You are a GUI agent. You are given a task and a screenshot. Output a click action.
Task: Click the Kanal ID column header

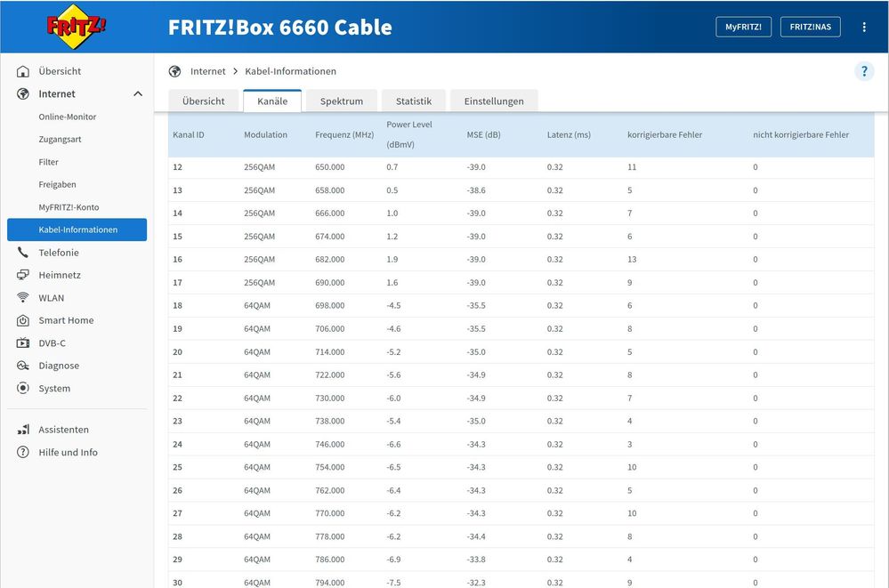click(x=189, y=134)
